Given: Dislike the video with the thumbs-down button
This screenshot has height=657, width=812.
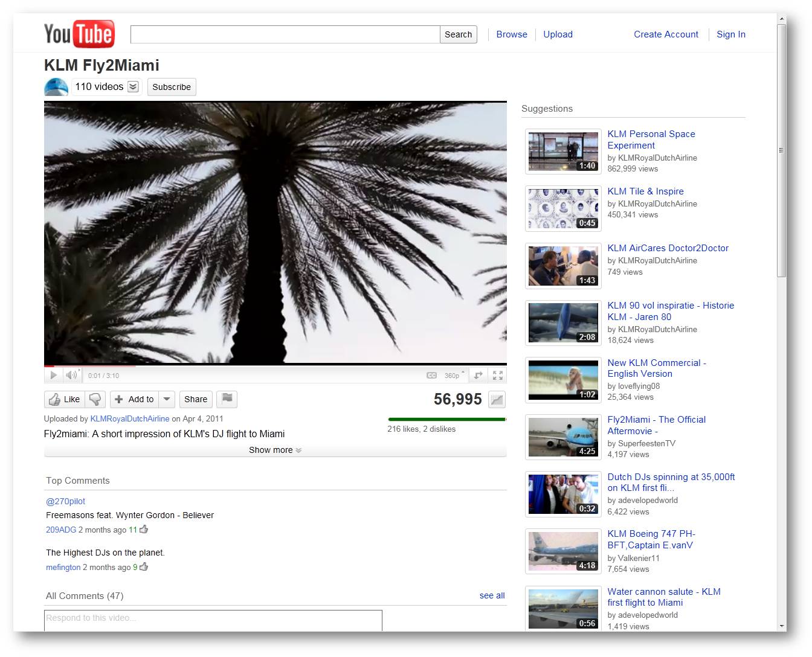Looking at the screenshot, I should 95,399.
